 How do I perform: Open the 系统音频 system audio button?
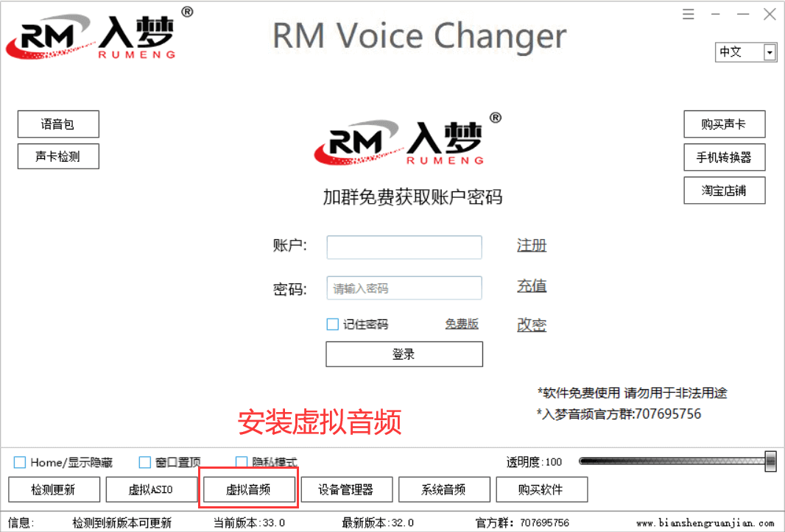444,489
